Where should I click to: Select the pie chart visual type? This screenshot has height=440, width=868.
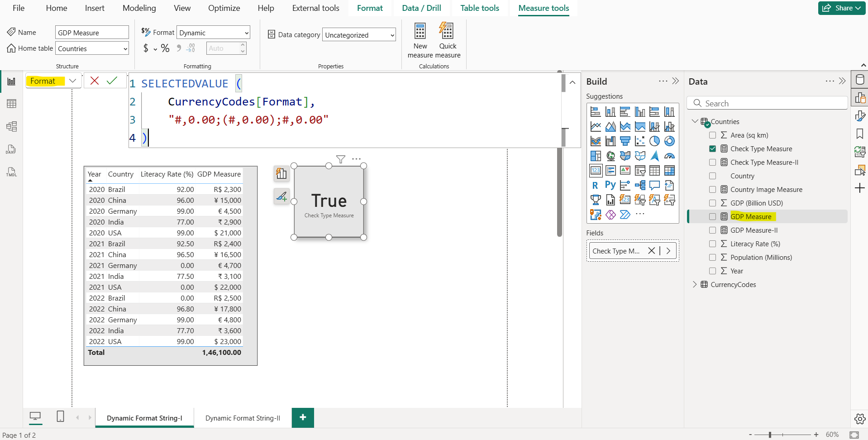654,141
